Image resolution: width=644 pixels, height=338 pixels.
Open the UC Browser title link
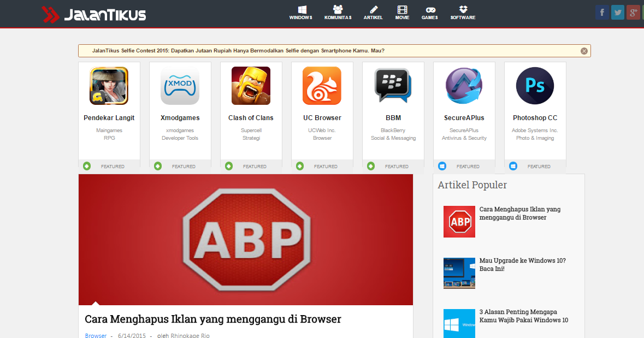[322, 118]
